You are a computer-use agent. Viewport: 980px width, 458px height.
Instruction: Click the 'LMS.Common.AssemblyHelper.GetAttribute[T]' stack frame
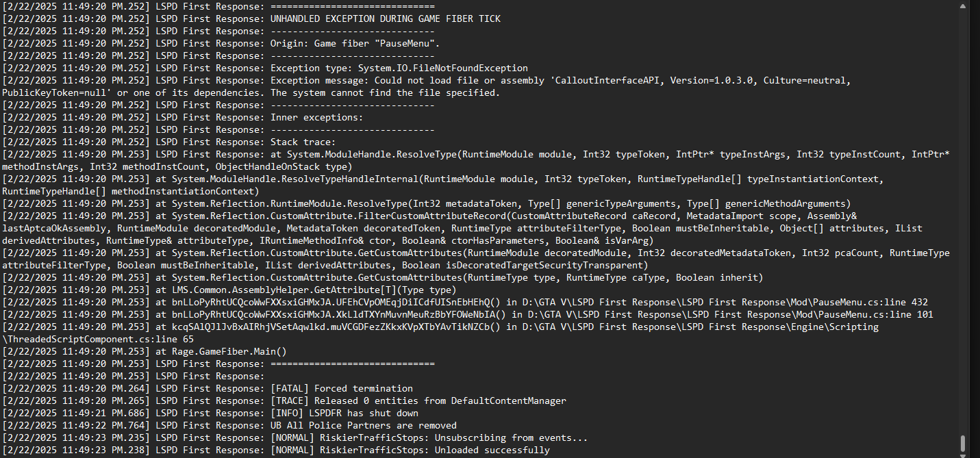291,290
